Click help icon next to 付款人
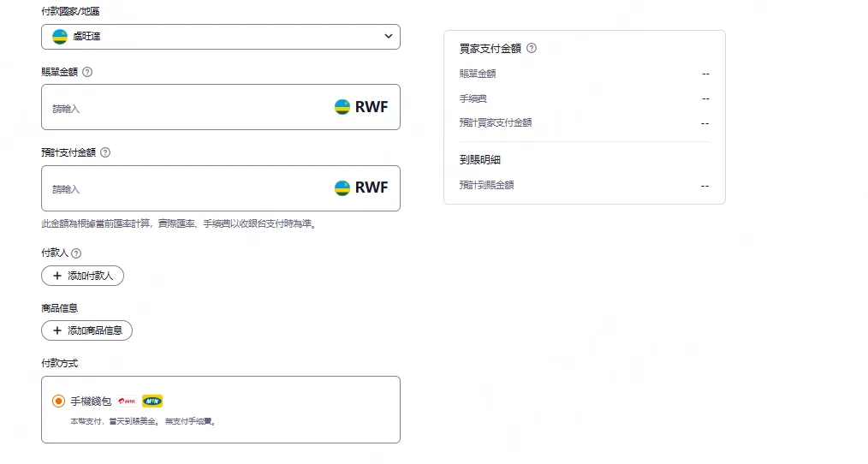Viewport: 868px width, 464px height. pos(76,253)
